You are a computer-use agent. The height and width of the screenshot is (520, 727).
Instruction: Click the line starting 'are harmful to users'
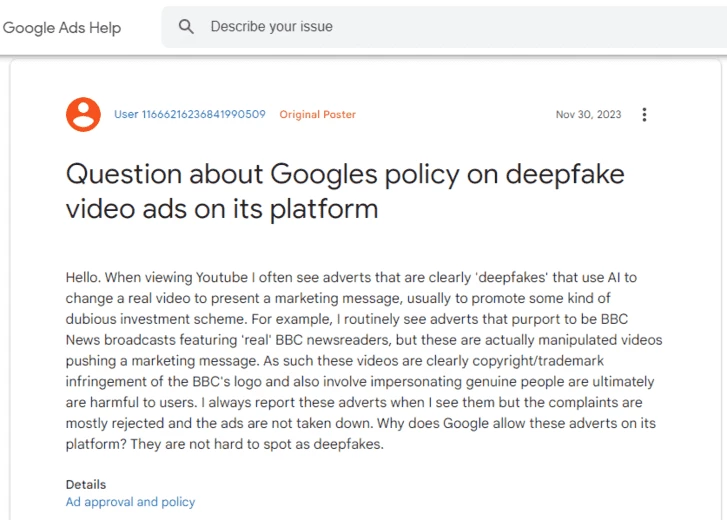[x=354, y=402]
